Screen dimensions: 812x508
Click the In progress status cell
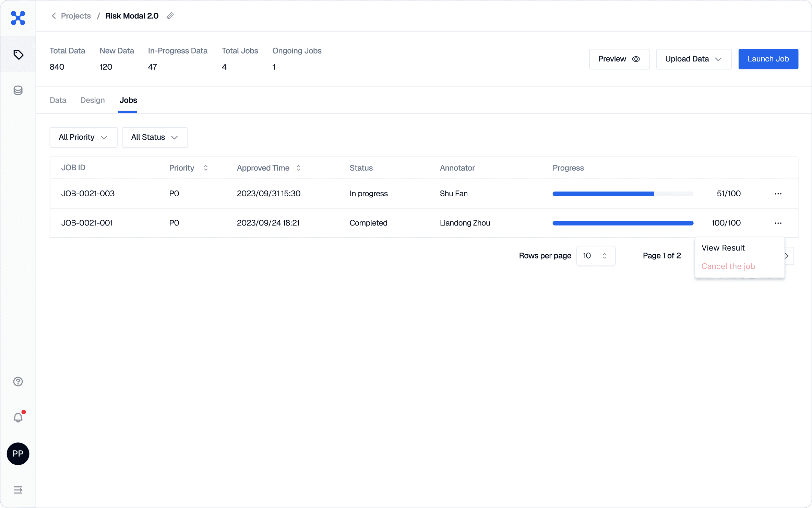(x=369, y=194)
